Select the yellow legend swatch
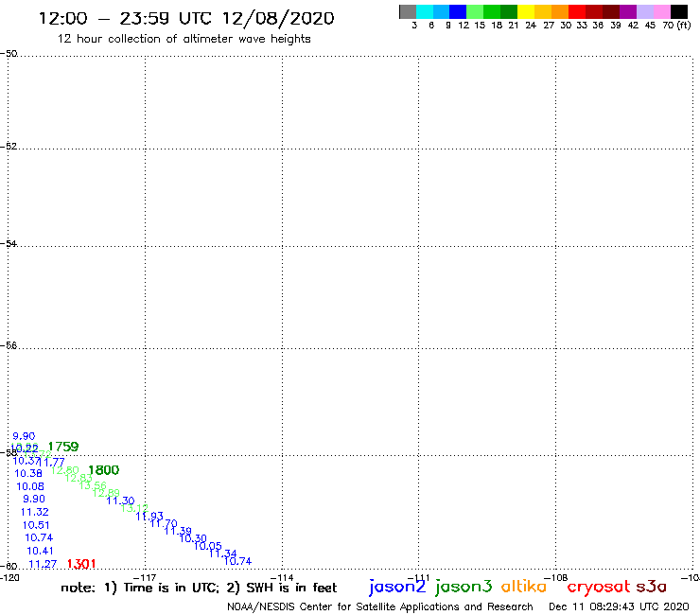700x615 pixels. click(526, 11)
